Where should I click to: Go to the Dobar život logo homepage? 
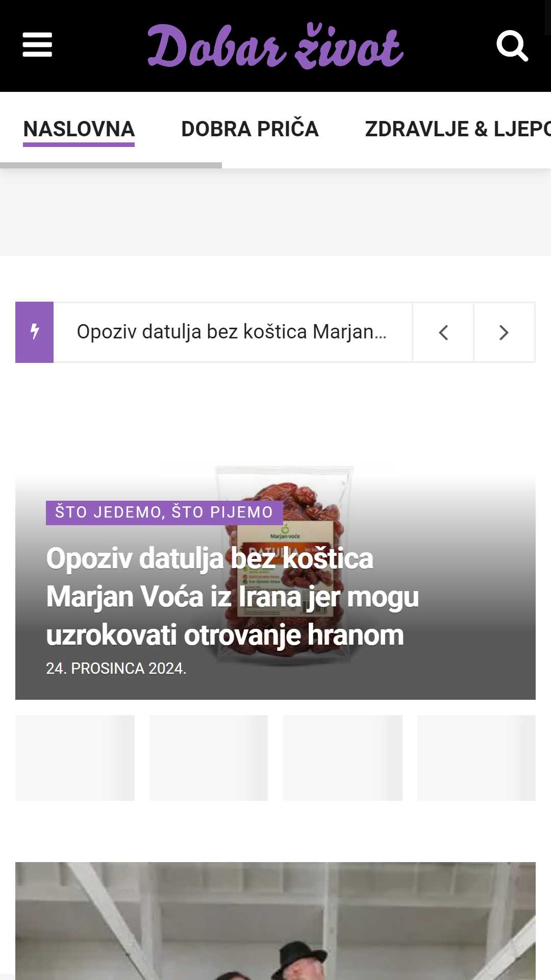[x=275, y=46]
